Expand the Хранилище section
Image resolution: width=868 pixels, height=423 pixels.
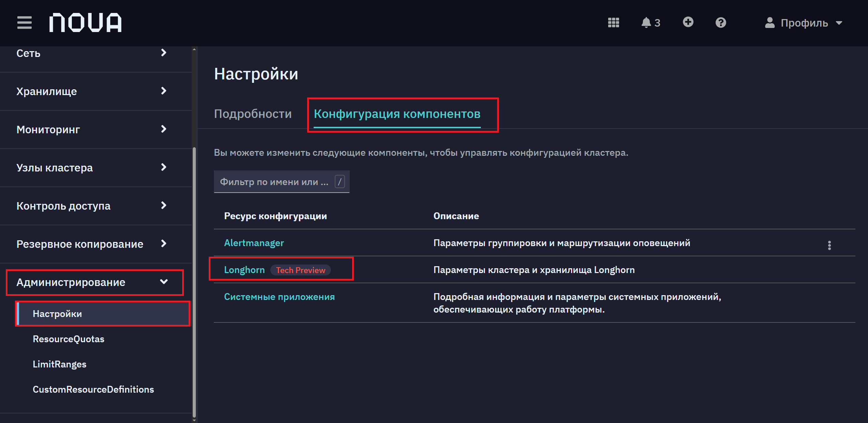[96, 91]
